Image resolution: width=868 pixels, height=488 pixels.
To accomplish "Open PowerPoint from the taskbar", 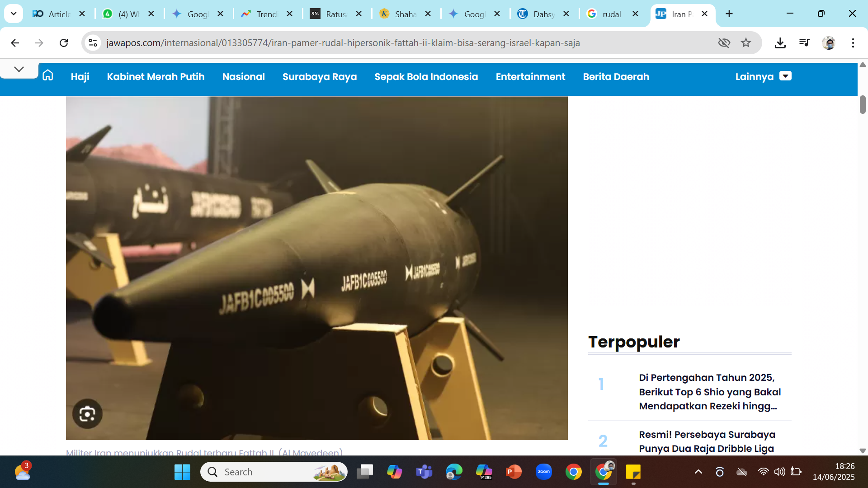I will point(514,472).
